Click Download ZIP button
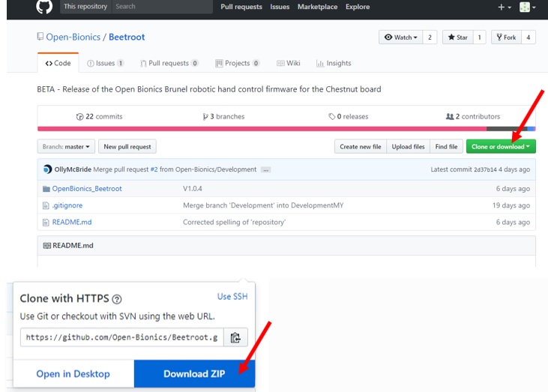This screenshot has width=548, height=392. click(x=194, y=374)
